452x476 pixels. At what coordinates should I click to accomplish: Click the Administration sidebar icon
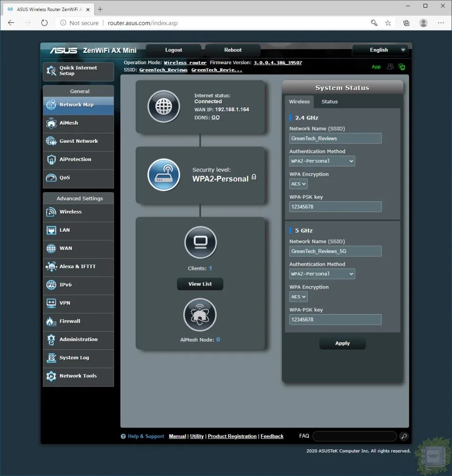click(51, 340)
